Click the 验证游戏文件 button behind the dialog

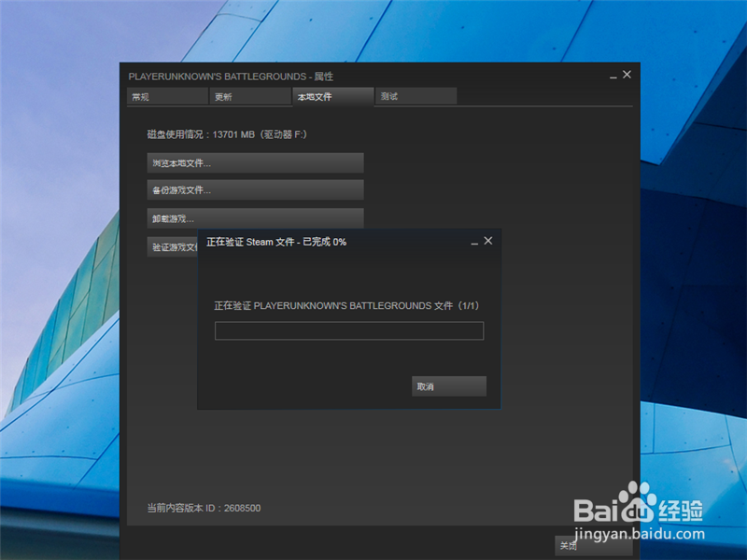(173, 246)
